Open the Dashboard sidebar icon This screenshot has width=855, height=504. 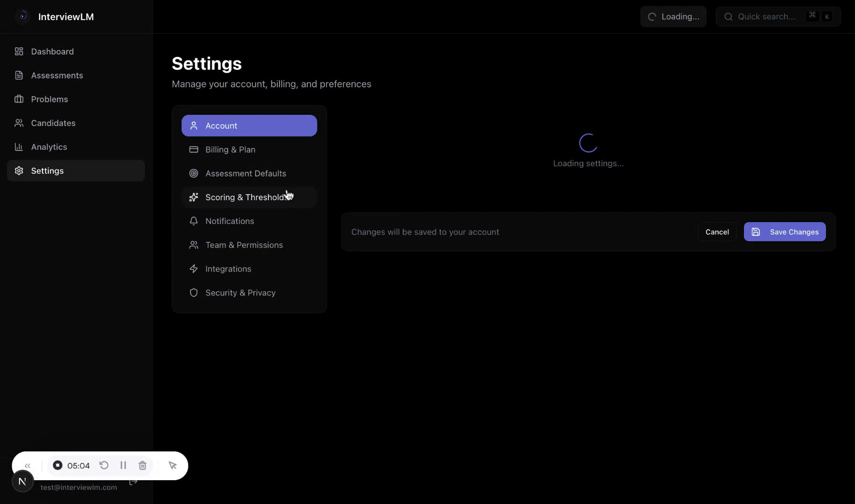point(19,51)
